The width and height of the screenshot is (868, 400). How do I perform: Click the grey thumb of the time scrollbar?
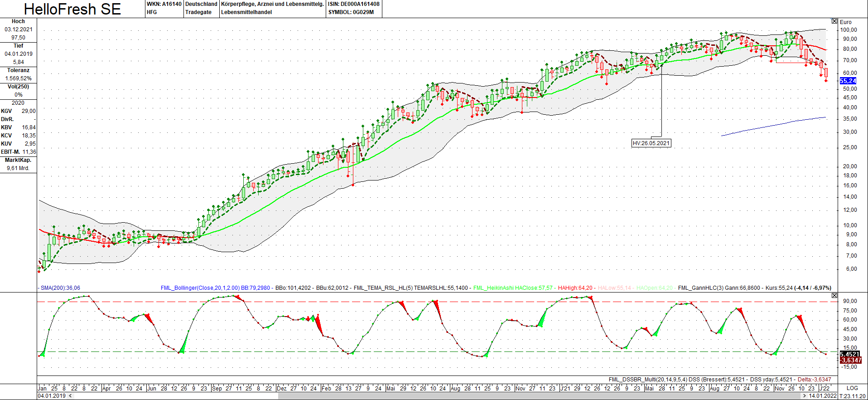[x=539, y=396]
